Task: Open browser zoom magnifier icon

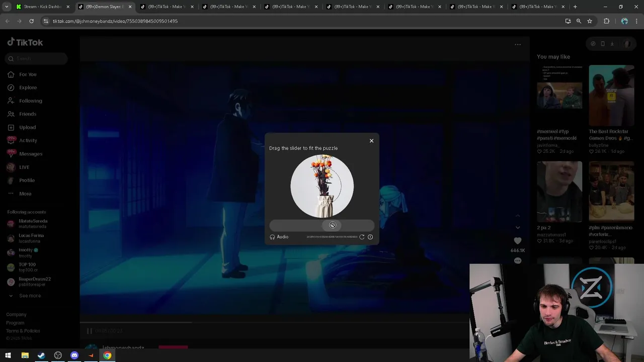Action: (x=579, y=21)
